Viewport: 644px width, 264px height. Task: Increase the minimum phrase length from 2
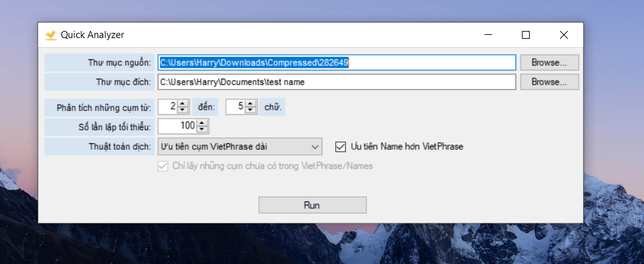pyautogui.click(x=183, y=103)
